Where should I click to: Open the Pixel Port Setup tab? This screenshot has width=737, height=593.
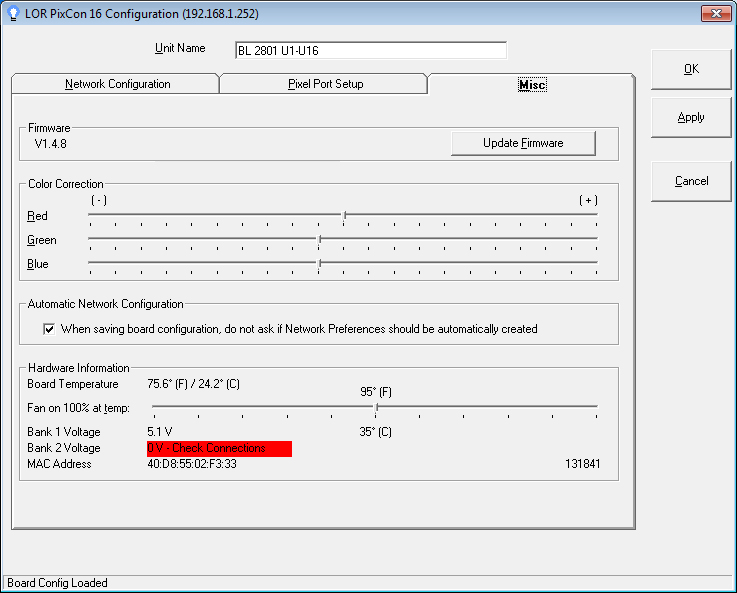[x=325, y=84]
